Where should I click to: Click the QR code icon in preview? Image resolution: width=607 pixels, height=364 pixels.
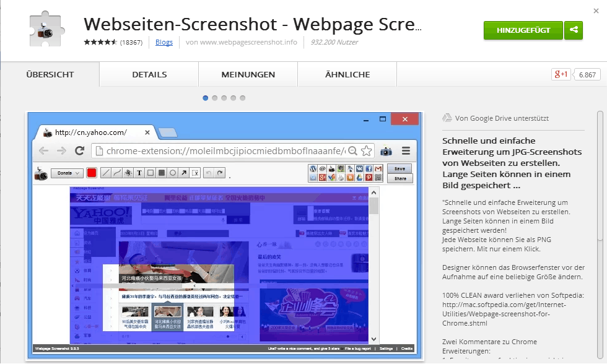(x=378, y=178)
